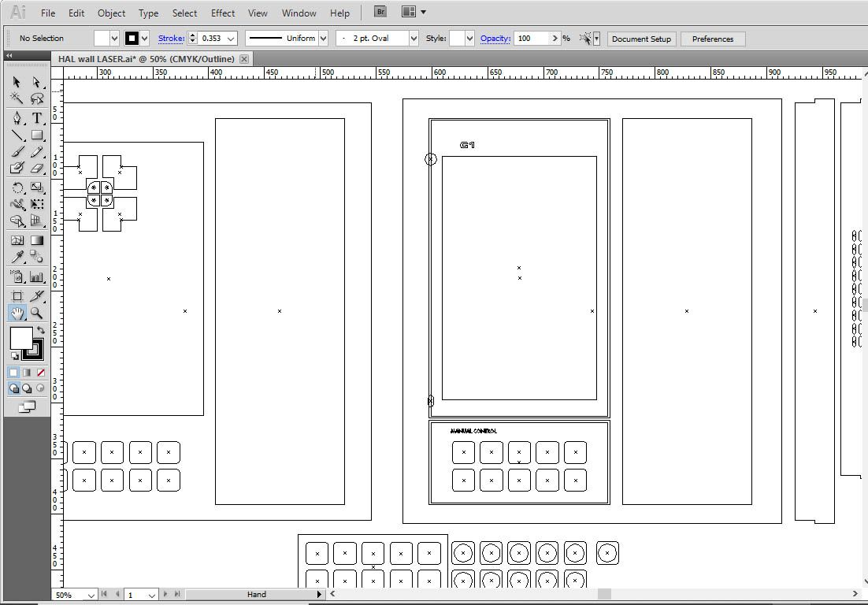Pick the Magic Wand tool
The image size is (868, 605).
click(x=17, y=98)
